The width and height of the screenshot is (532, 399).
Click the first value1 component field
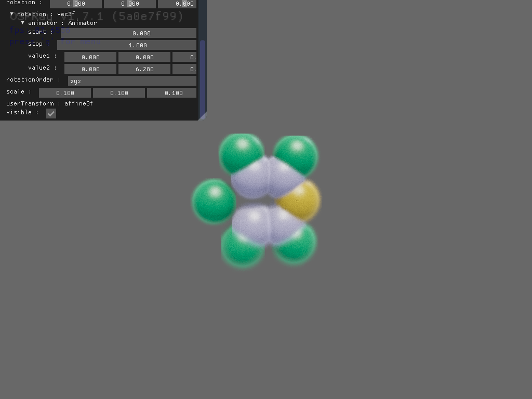click(x=90, y=57)
